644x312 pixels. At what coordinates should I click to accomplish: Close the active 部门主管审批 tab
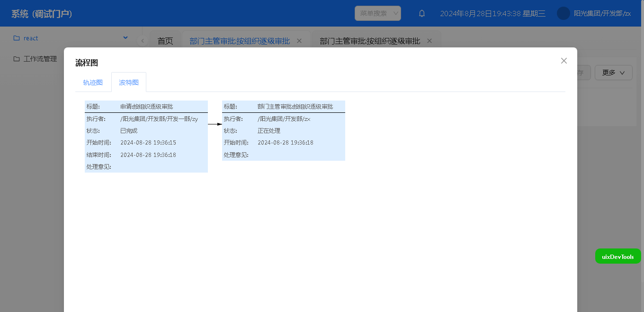pyautogui.click(x=299, y=41)
